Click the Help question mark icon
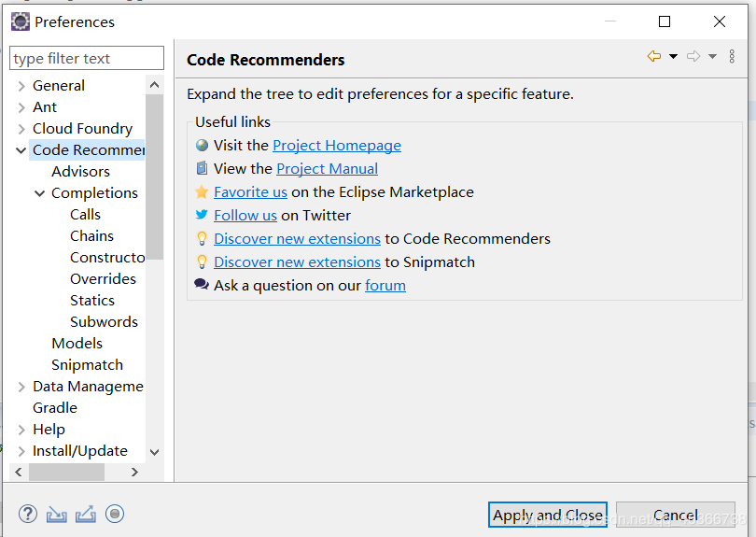 (28, 514)
